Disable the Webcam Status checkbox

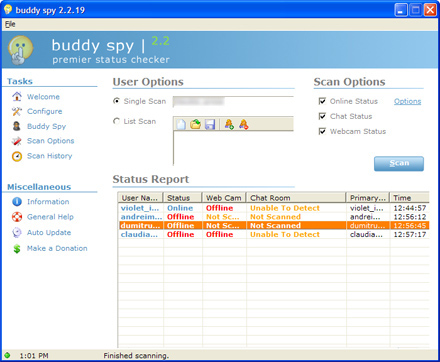[322, 131]
